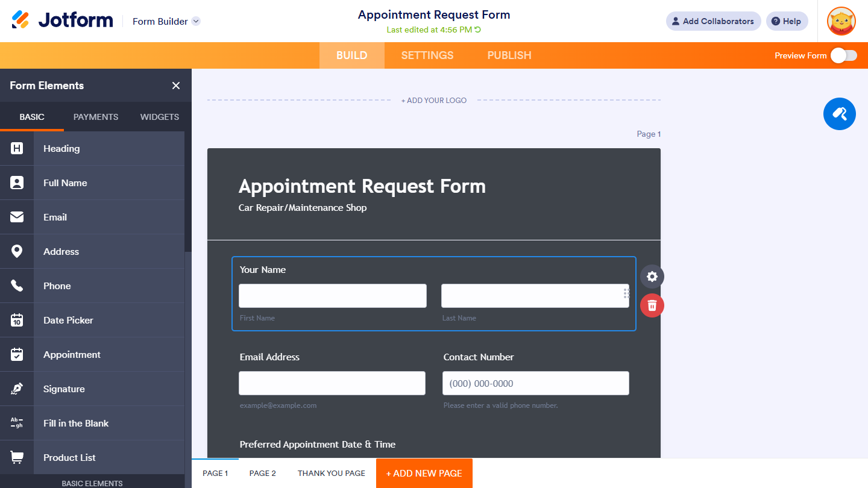Viewport: 868px width, 488px height.
Task: Go to Thank You Page tab
Action: point(332,473)
